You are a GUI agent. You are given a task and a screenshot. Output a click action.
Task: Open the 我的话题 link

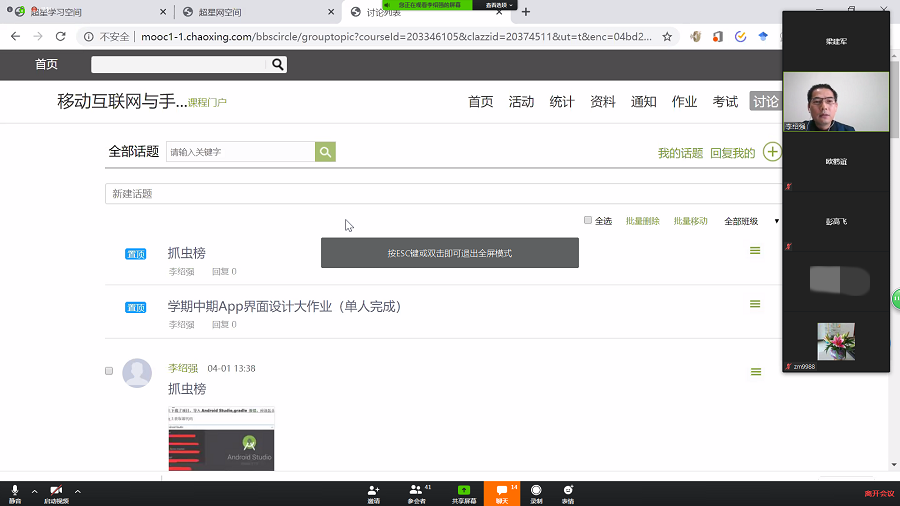(680, 153)
